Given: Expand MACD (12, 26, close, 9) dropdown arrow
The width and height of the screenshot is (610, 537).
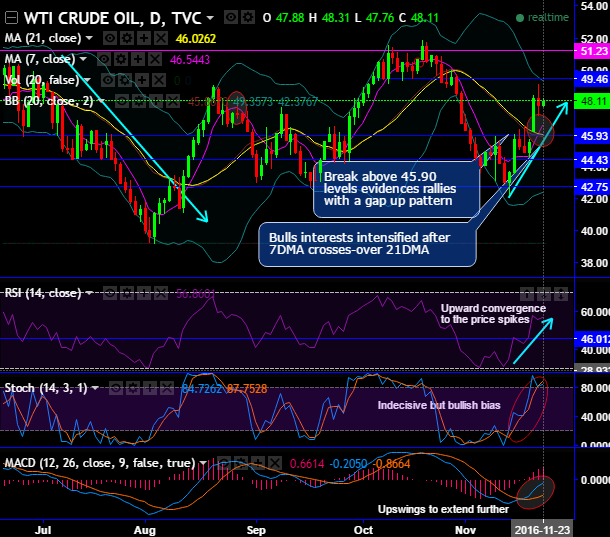Looking at the screenshot, I should 203,463.
